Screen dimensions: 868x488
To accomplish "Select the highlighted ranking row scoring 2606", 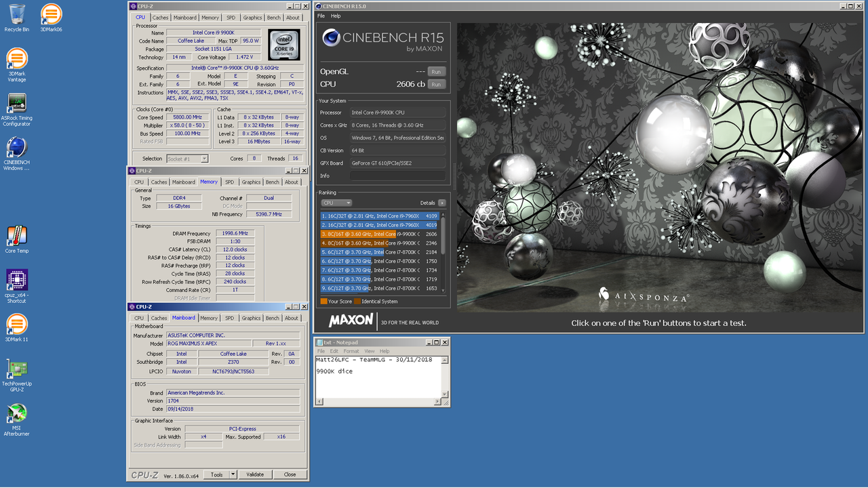I will point(380,234).
